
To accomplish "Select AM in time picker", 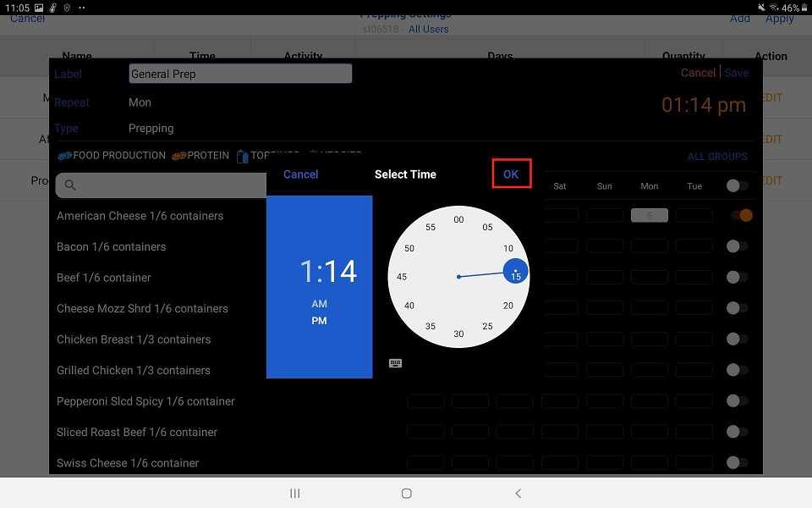I will [x=319, y=304].
